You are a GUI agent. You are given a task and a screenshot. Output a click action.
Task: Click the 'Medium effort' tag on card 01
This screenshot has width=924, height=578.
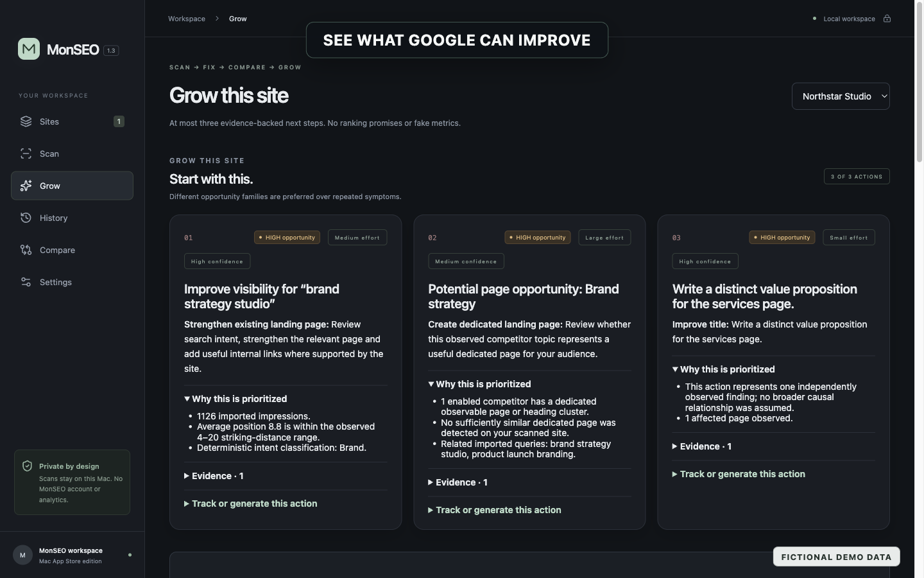357,238
